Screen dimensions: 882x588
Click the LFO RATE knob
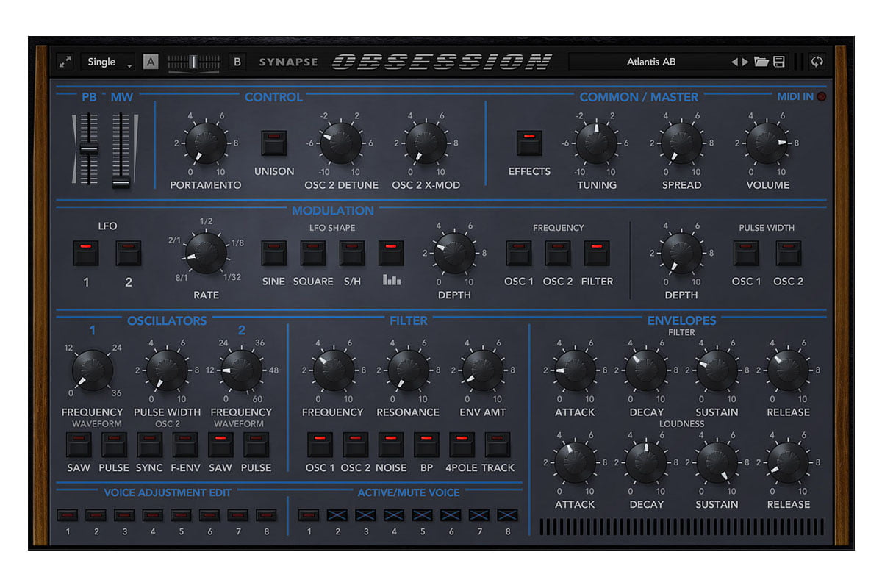click(206, 254)
